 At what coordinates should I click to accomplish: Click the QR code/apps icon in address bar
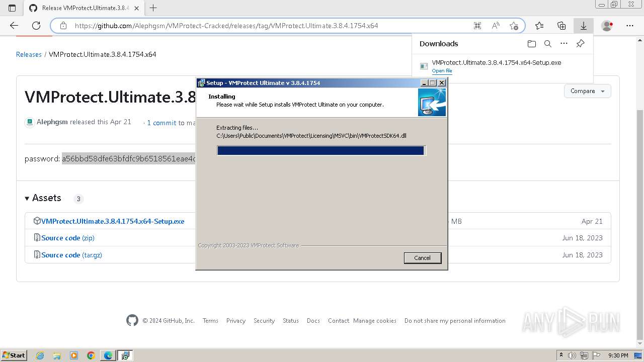point(477,26)
